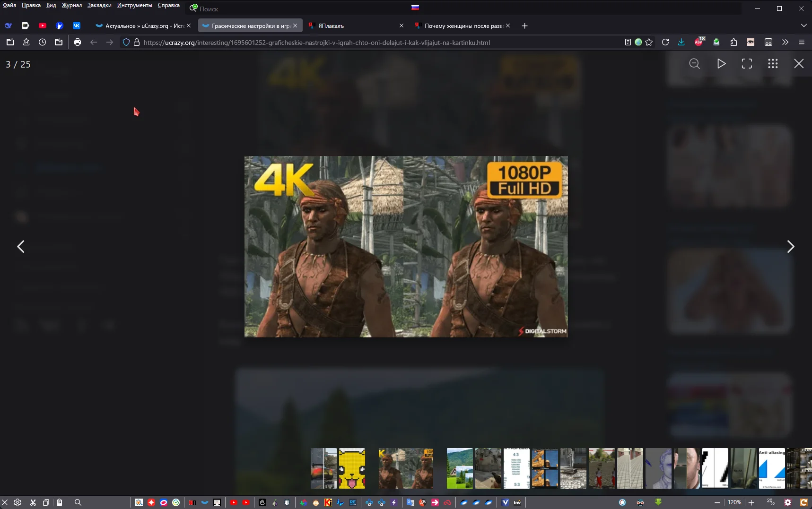Viewport: 812px width, 509px height.
Task: Open the extensions puzzle-piece menu
Action: pos(733,42)
